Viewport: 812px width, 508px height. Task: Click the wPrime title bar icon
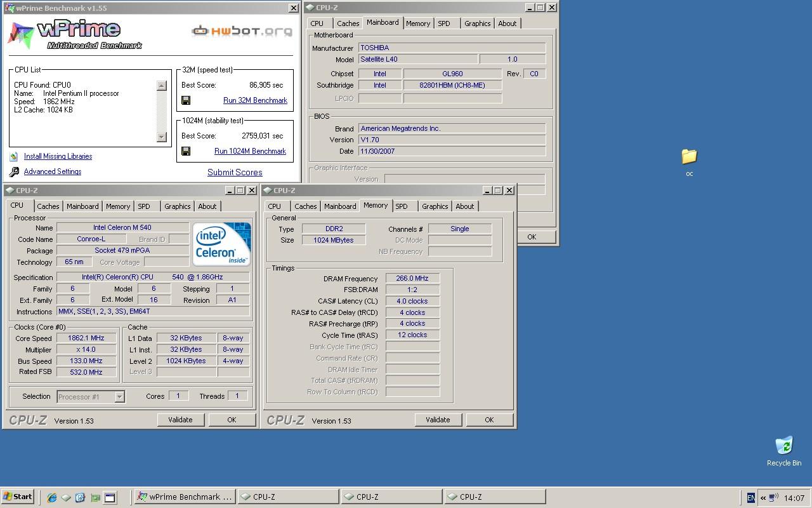tap(10, 8)
